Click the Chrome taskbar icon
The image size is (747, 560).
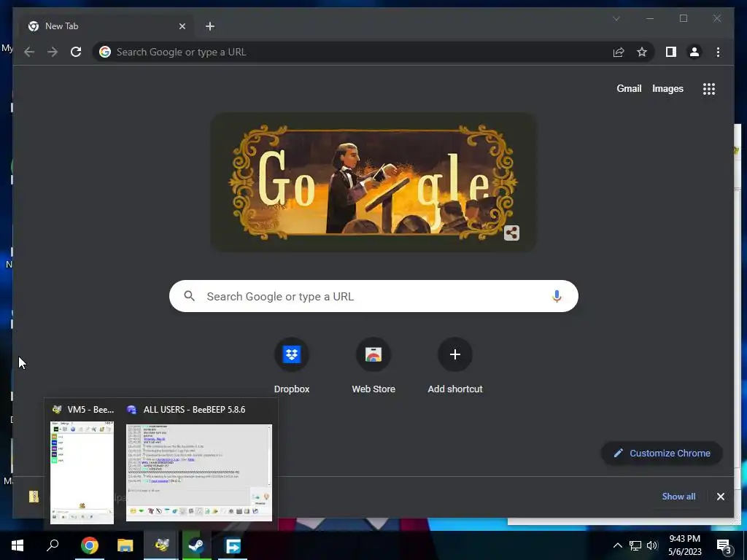(89, 545)
